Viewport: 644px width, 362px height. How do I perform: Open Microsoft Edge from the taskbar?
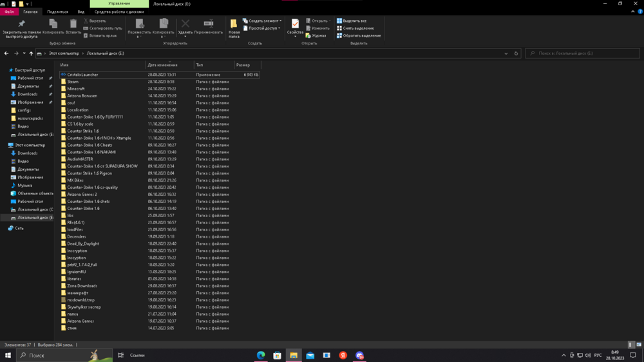[261, 355]
